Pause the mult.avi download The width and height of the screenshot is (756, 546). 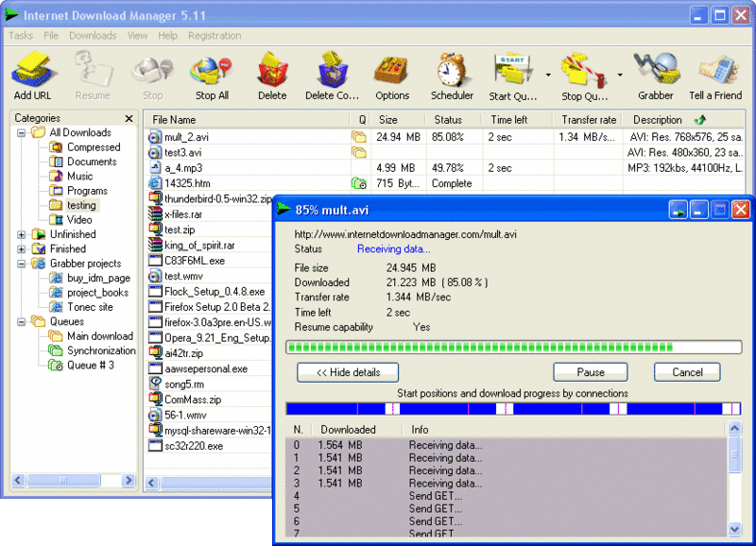coord(591,372)
